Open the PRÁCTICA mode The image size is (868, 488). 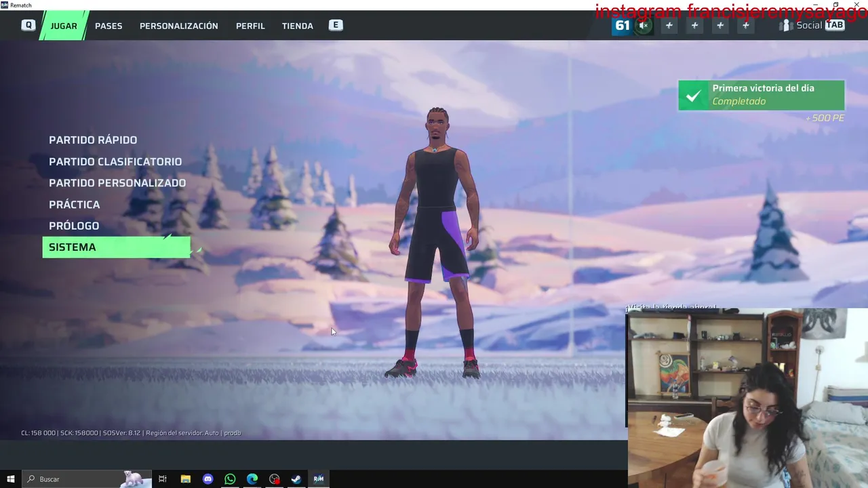tap(75, 204)
